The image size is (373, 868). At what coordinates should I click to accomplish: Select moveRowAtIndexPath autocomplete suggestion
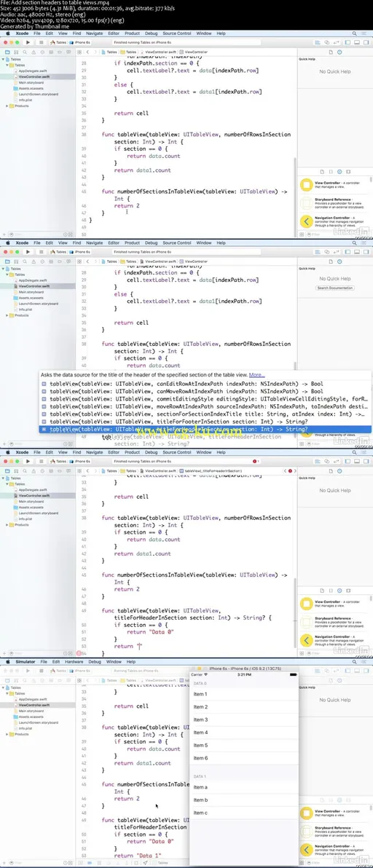pos(206,406)
